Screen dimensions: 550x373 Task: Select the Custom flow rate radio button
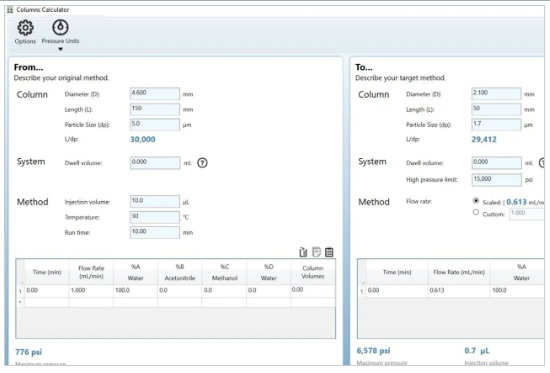pos(476,212)
